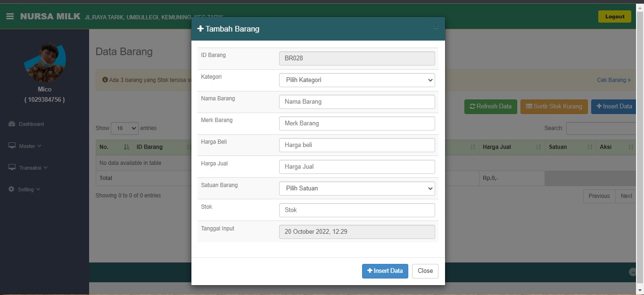
Task: Open the Show 10 entries dropdown
Action: coord(124,128)
